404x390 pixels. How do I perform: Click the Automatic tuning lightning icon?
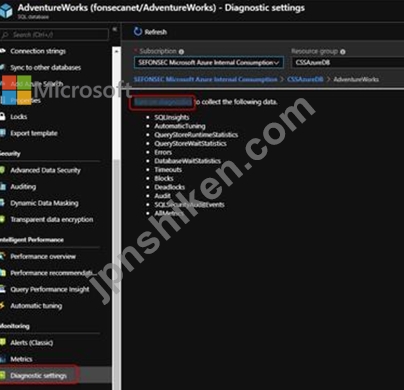pyautogui.click(x=2, y=306)
